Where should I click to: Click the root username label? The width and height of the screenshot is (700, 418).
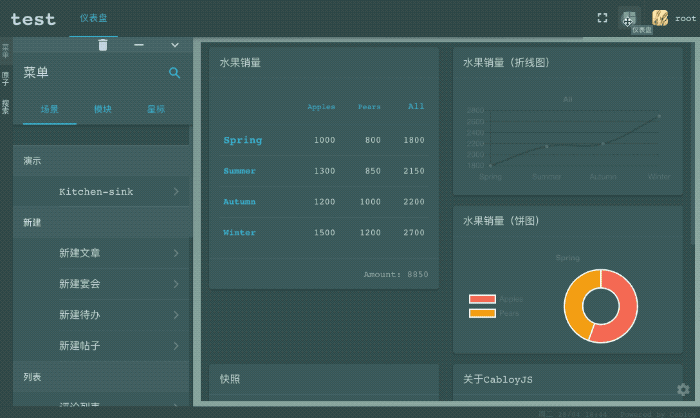click(685, 18)
